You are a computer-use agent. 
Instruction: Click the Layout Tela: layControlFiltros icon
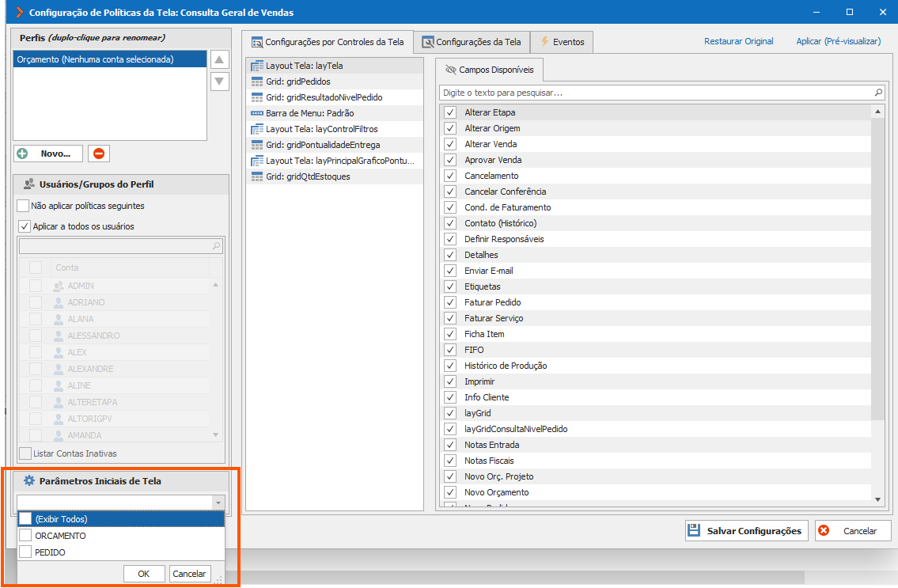point(257,129)
